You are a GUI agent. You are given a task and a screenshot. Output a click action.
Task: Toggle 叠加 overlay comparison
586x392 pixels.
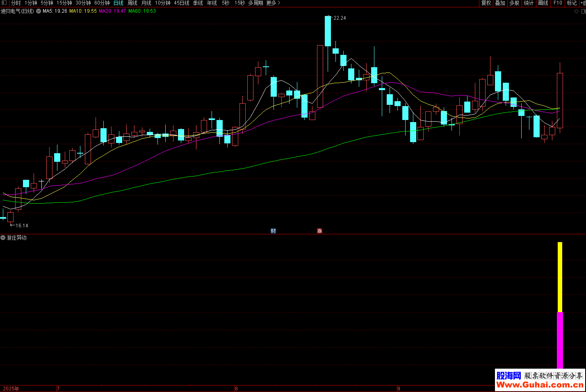point(500,3)
